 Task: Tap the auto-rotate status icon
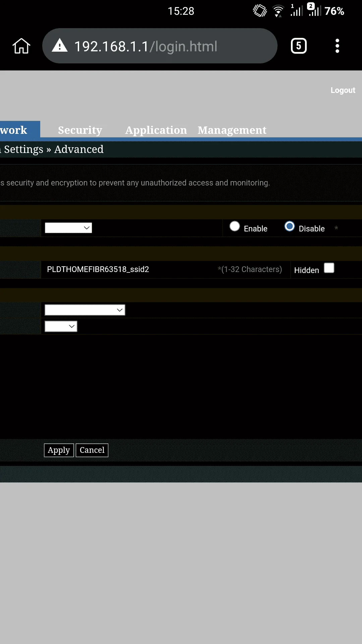[x=260, y=11]
